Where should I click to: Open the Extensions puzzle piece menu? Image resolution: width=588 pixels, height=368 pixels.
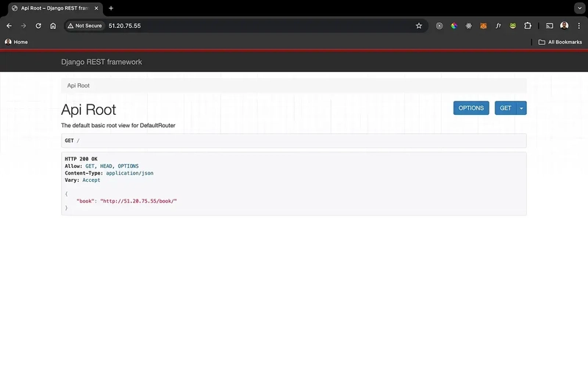(528, 26)
